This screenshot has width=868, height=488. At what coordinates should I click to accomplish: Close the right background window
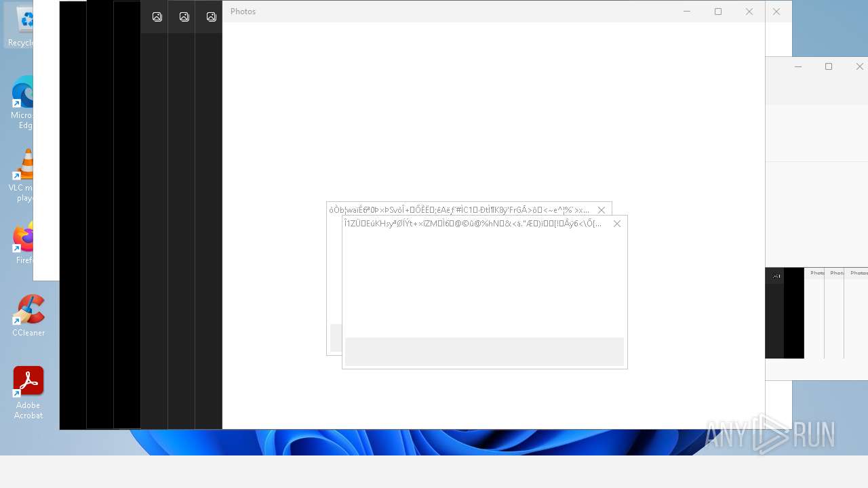[x=859, y=66]
